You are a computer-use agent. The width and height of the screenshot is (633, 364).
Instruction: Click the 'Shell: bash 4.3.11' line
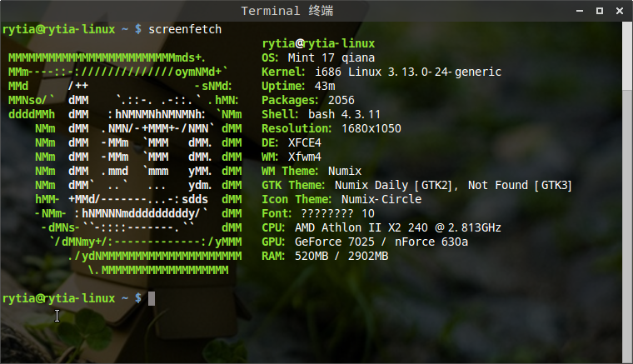tap(321, 114)
